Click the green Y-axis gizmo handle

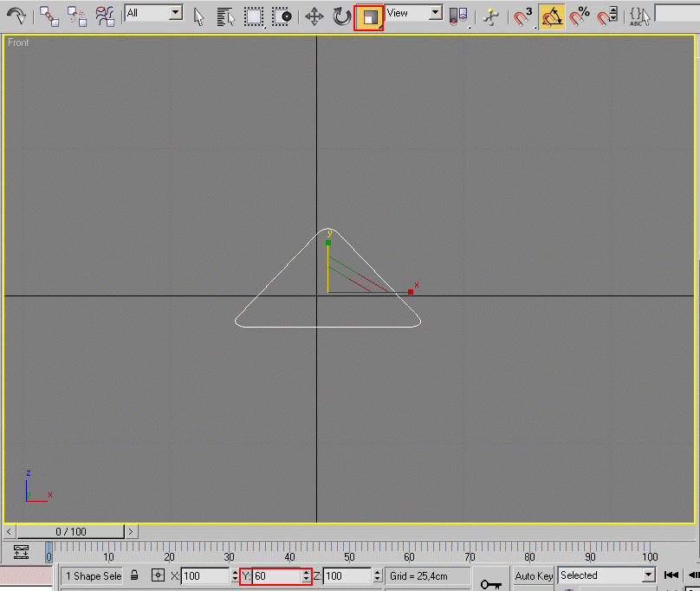pyautogui.click(x=328, y=243)
